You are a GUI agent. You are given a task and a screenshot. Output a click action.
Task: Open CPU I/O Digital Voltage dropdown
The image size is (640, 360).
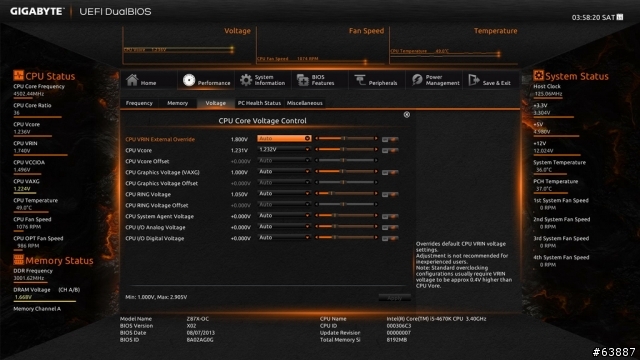pos(284,238)
